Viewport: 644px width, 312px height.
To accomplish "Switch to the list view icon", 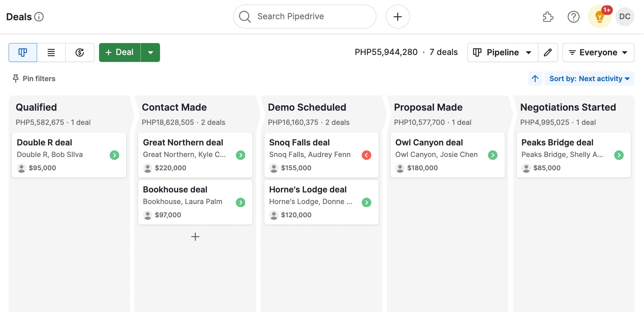I will (x=51, y=52).
